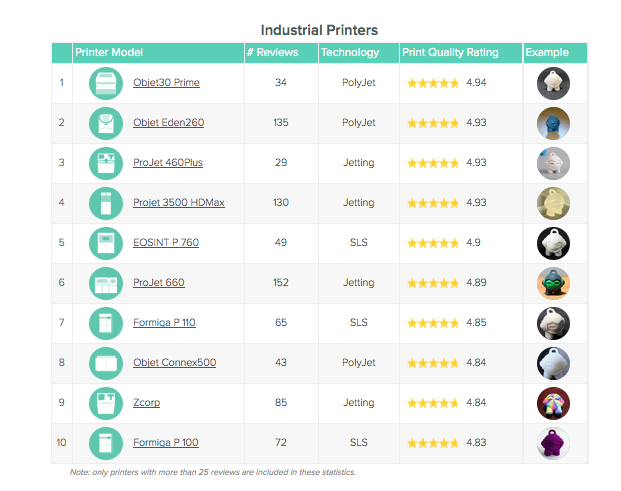Select rank number 1 cell

click(x=61, y=82)
